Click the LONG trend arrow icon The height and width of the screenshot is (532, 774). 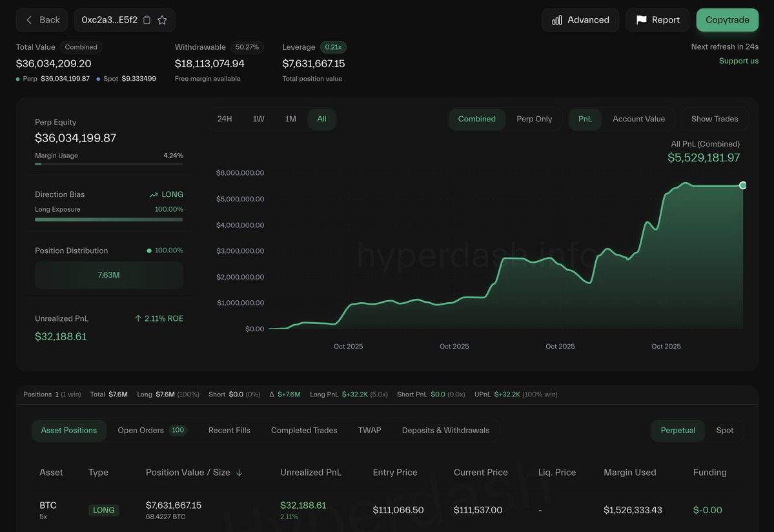click(154, 194)
